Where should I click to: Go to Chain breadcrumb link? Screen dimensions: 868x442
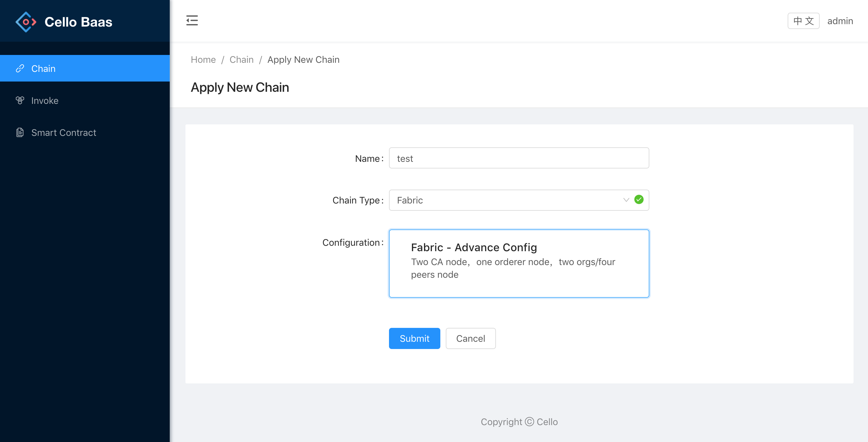click(x=241, y=60)
